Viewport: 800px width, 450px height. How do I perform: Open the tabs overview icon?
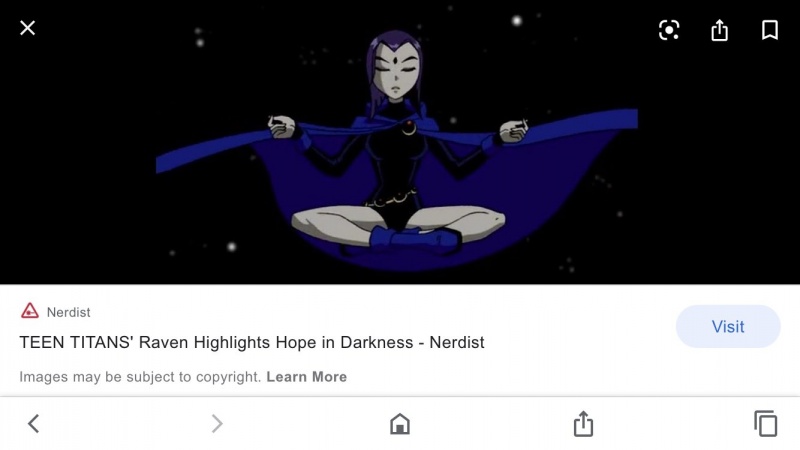[x=766, y=423]
